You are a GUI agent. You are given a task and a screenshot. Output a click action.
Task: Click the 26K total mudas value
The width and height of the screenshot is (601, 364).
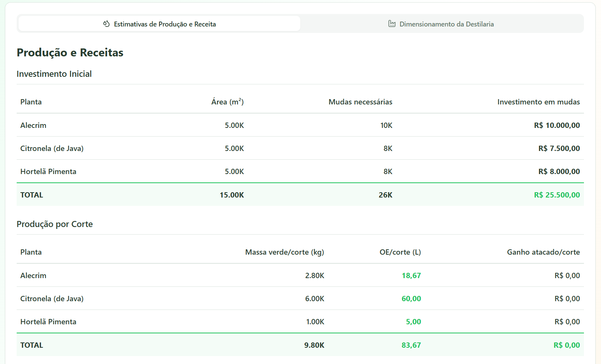(x=386, y=195)
